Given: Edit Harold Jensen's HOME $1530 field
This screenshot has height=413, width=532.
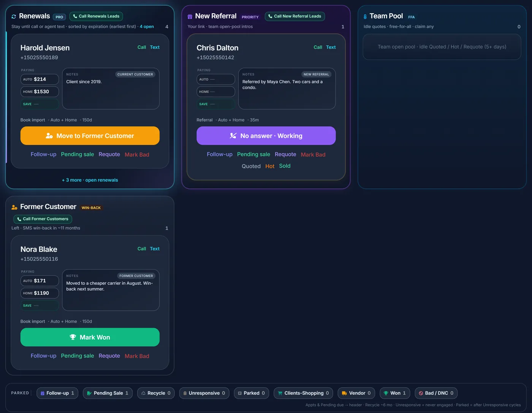Looking at the screenshot, I should pos(40,92).
